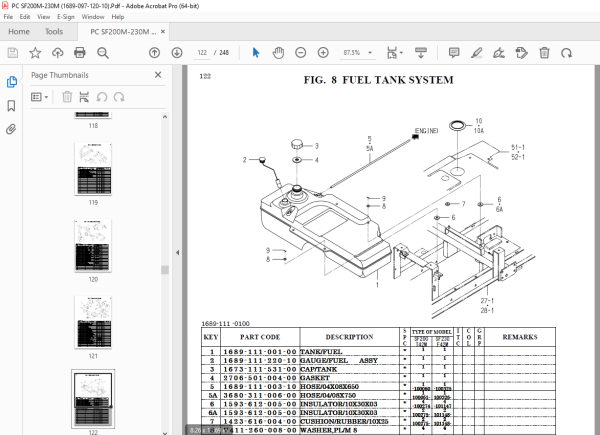The width and height of the screenshot is (600, 435).
Task: Activate the hand pan tool
Action: pyautogui.click(x=278, y=53)
